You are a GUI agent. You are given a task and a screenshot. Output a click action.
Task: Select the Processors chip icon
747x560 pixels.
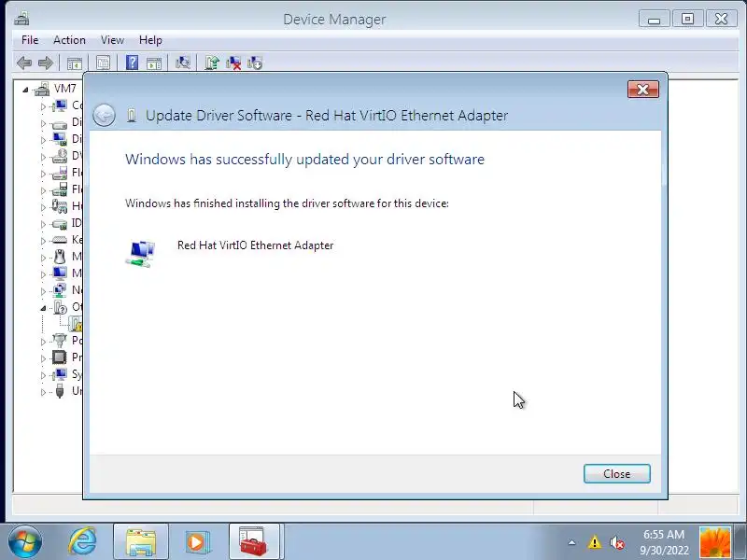tap(60, 357)
